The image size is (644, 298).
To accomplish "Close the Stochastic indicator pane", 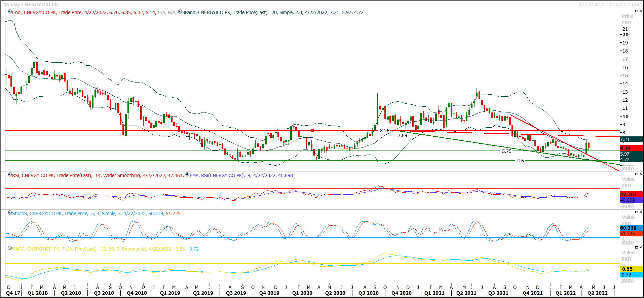I will 640,212.
